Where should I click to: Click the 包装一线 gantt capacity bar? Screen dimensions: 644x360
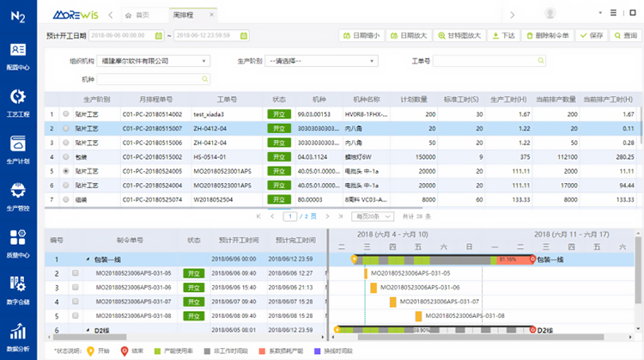pyautogui.click(x=443, y=259)
